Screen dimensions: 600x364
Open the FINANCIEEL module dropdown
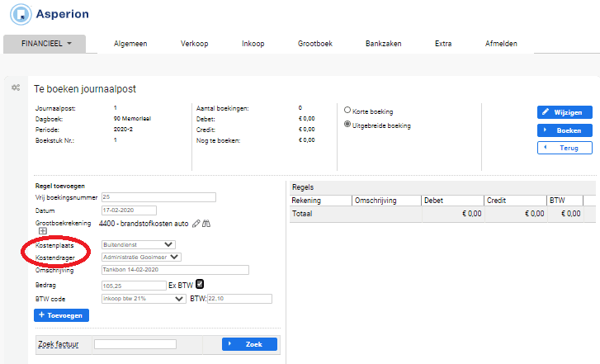pos(45,44)
